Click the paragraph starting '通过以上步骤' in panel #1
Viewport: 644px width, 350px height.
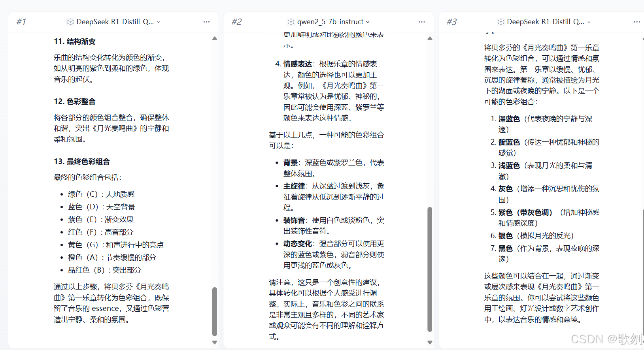[111, 303]
